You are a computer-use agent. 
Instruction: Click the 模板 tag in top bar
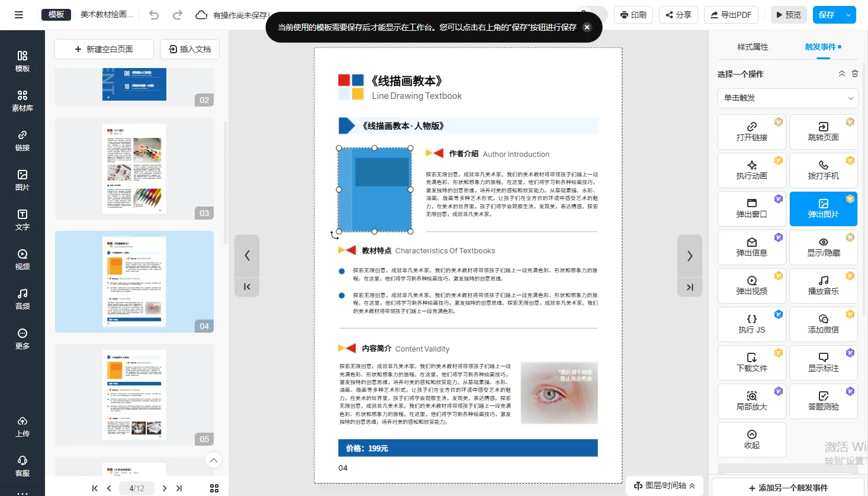coord(56,15)
